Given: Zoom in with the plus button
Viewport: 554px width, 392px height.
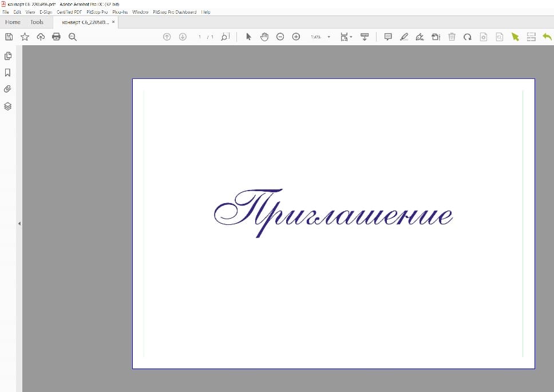Looking at the screenshot, I should coord(296,37).
